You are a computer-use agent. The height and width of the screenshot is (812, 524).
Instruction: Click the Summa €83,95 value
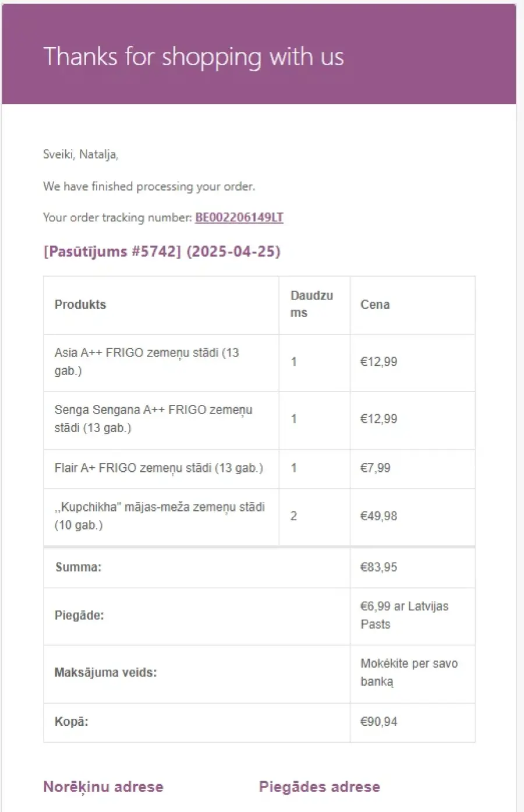(x=378, y=567)
